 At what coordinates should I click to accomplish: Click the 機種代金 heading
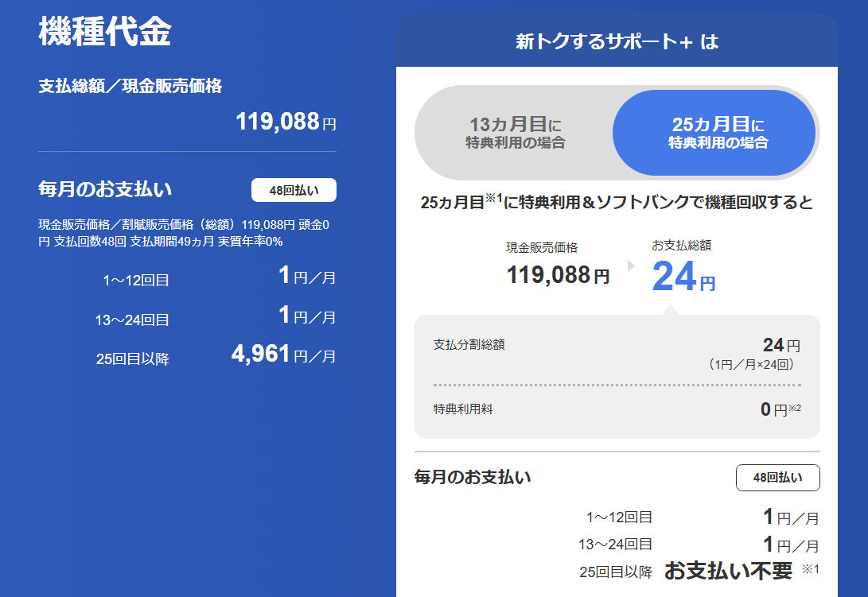pos(104,31)
